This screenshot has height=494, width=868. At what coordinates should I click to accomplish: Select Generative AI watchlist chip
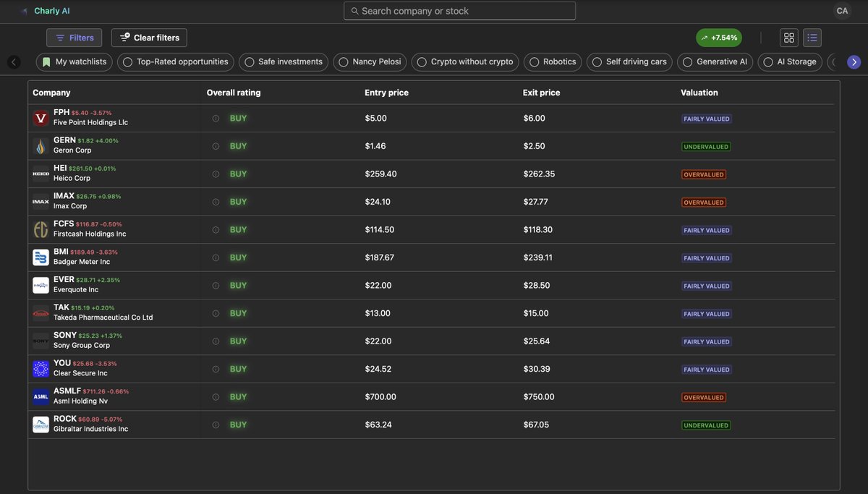pyautogui.click(x=715, y=61)
